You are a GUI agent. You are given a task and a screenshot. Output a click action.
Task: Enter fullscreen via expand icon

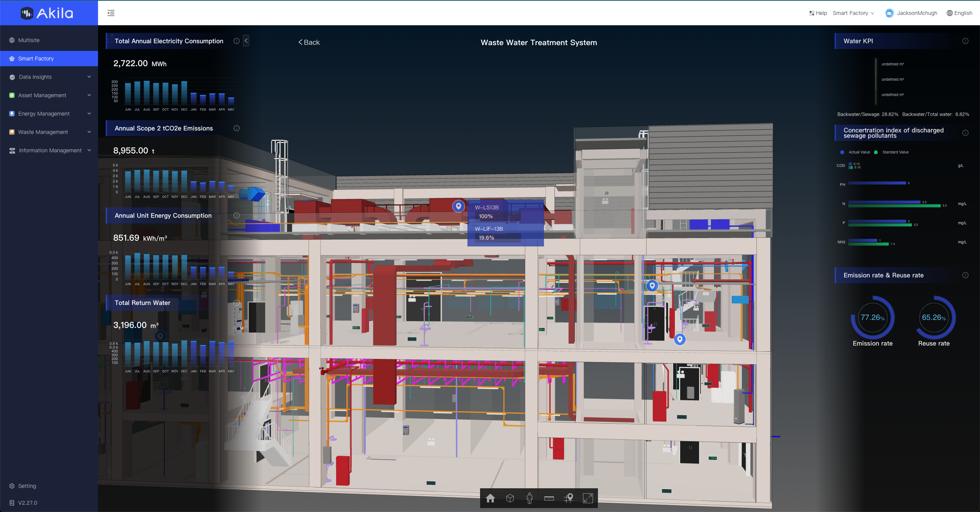pos(588,498)
